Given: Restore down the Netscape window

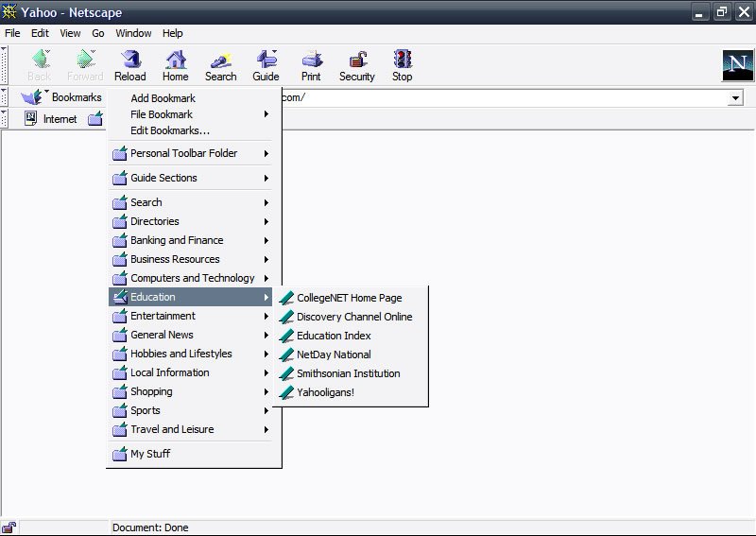Looking at the screenshot, I should [x=722, y=11].
